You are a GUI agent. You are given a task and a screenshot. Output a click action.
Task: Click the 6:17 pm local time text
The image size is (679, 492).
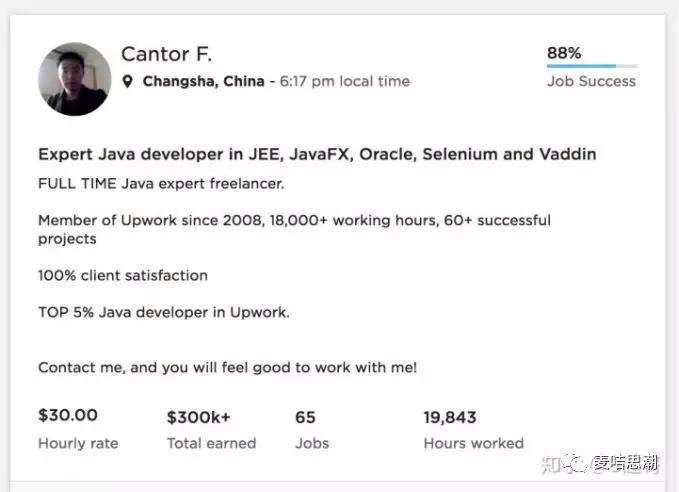344,82
